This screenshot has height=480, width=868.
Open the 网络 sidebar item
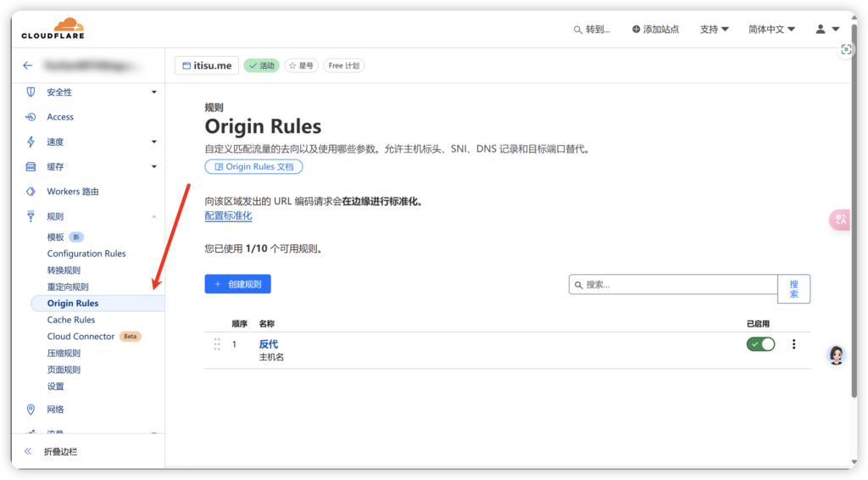click(55, 410)
